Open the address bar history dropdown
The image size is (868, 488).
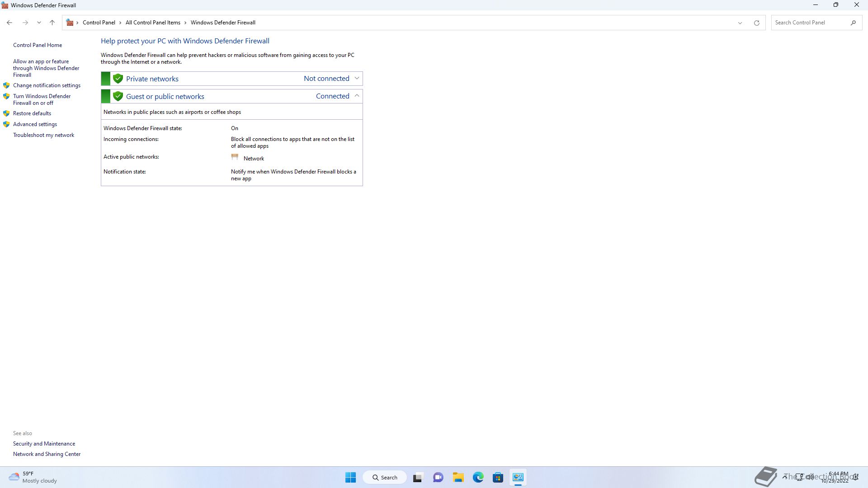740,23
